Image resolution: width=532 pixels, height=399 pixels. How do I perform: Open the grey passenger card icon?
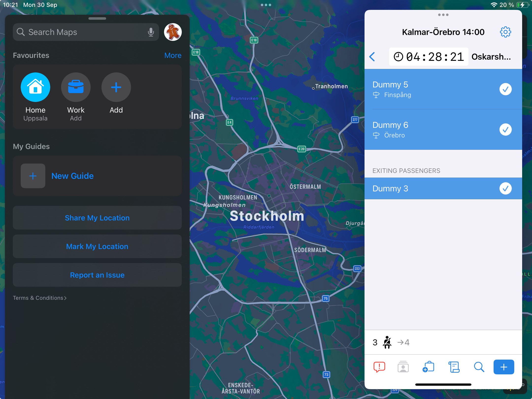[x=403, y=367]
